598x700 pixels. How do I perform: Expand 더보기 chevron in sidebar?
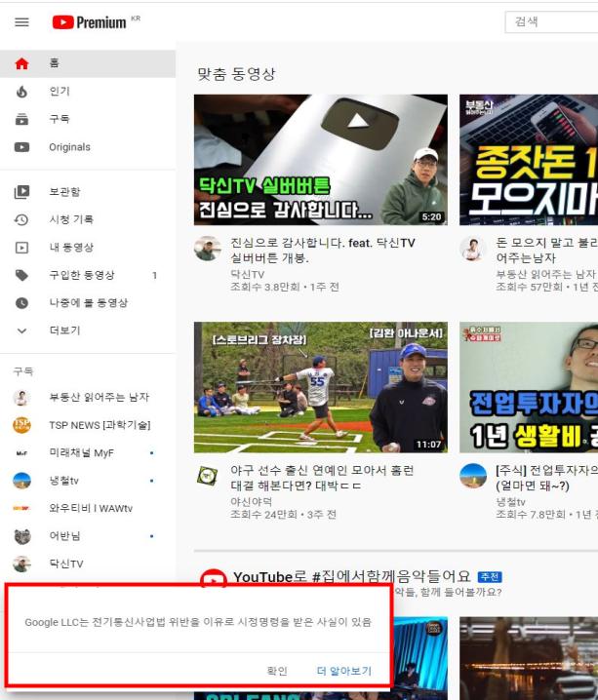[21, 331]
